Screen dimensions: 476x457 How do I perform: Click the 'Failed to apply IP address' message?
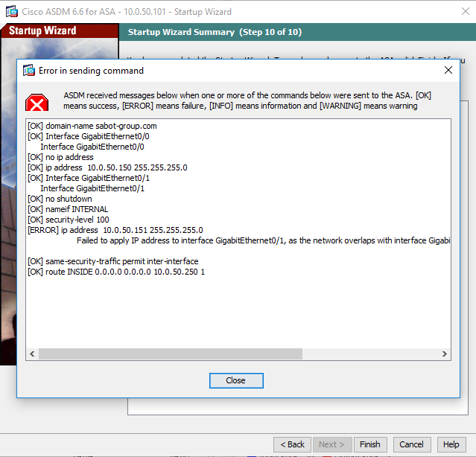click(263, 240)
